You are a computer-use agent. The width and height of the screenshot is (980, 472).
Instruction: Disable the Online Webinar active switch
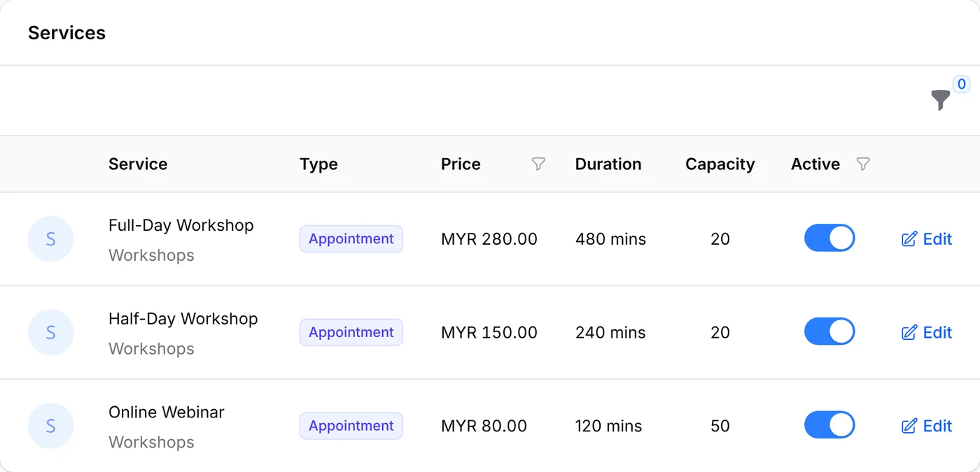[829, 425]
